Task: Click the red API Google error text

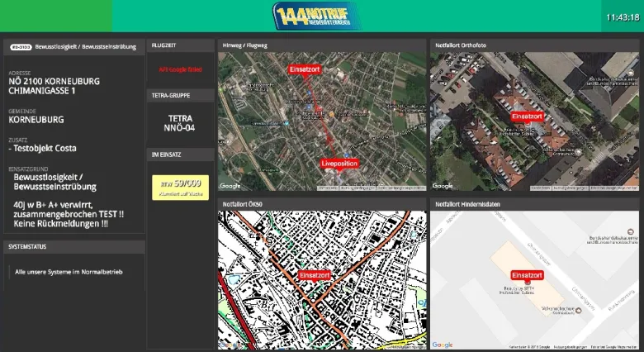Action: pyautogui.click(x=180, y=70)
